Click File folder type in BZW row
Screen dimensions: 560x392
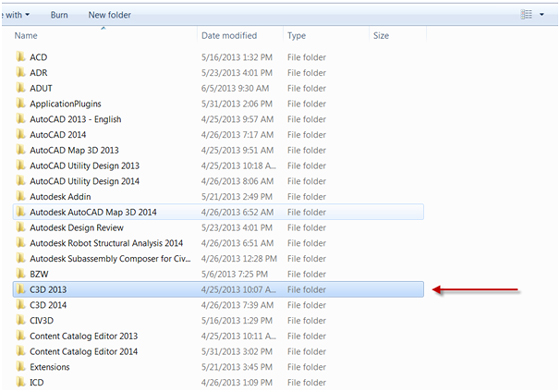pos(306,274)
